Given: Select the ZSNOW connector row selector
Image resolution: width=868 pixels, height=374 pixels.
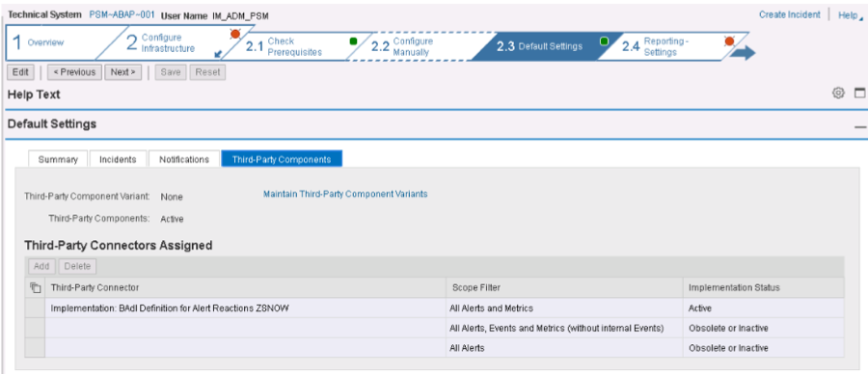Looking at the screenshot, I should coord(35,308).
